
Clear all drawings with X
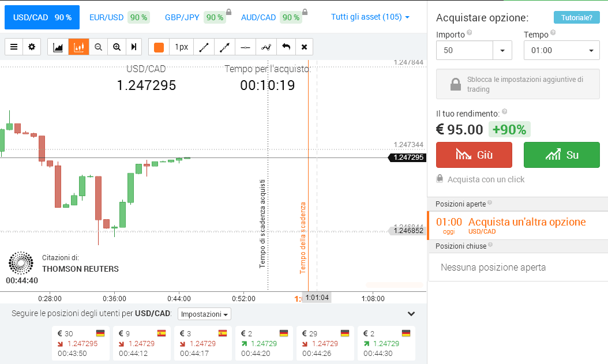point(305,47)
